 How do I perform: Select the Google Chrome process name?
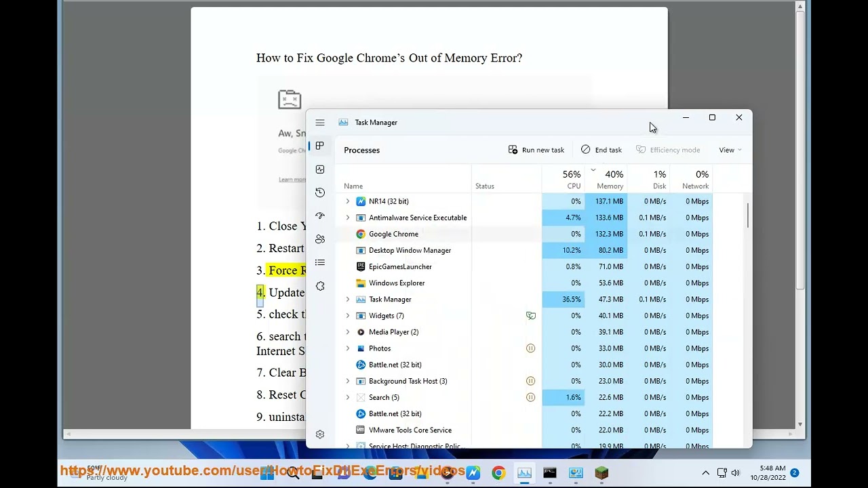393,234
